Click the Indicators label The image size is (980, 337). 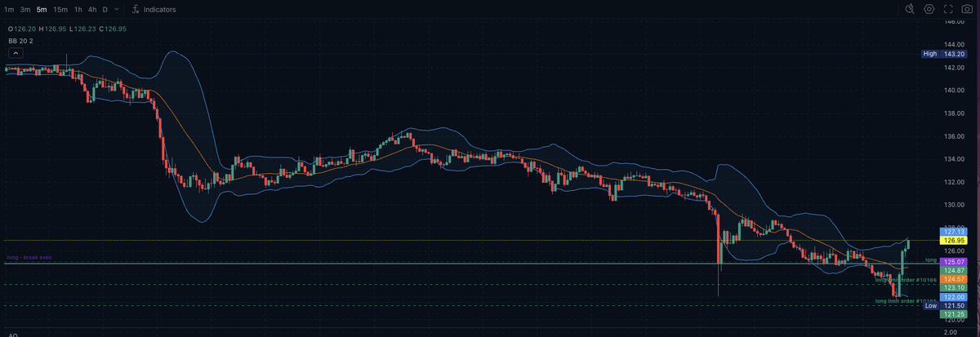pyautogui.click(x=158, y=10)
